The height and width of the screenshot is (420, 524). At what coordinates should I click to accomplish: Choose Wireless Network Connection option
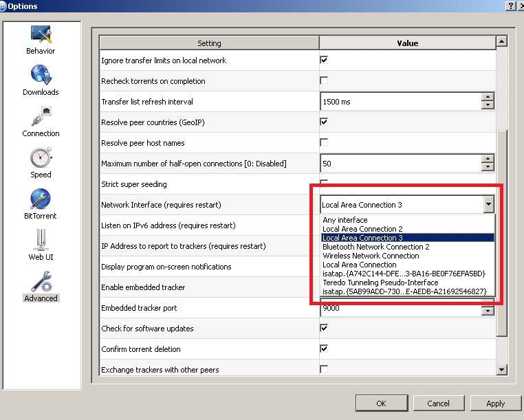pyautogui.click(x=407, y=256)
